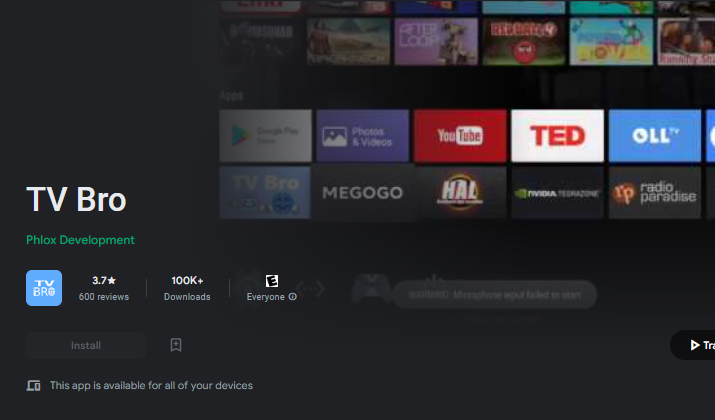Image resolution: width=715 pixels, height=420 pixels.
Task: Click the E rating badge icon
Action: tap(272, 281)
